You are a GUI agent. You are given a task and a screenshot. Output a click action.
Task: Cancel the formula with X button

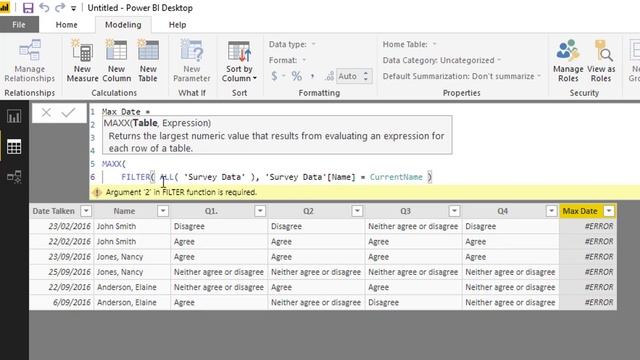point(46,112)
